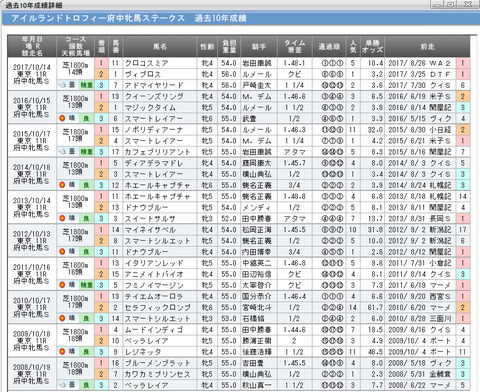Click the 芝1800m 14頭 course cell for 2017
The height and width of the screenshot is (392, 480).
tap(75, 69)
